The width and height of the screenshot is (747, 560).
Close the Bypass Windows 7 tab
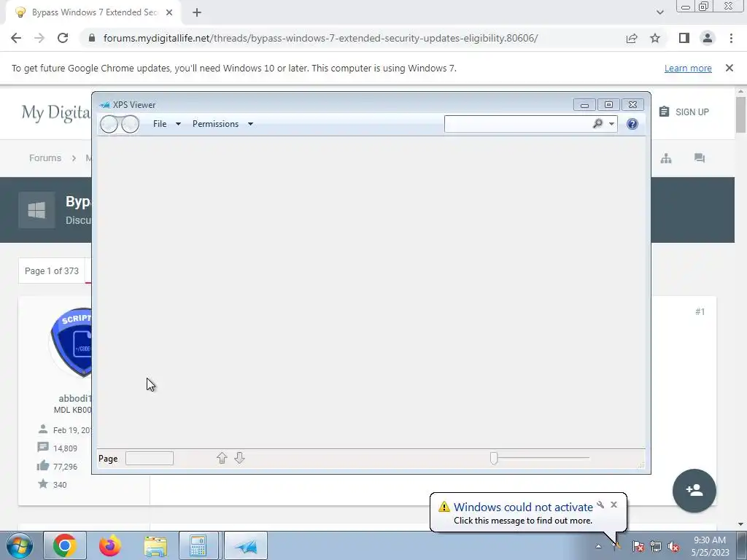169,12
